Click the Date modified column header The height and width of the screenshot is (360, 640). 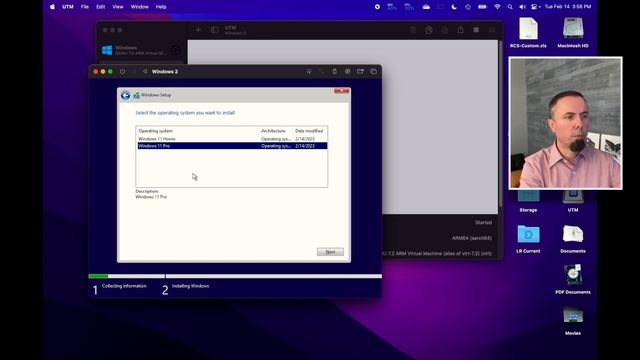click(309, 131)
